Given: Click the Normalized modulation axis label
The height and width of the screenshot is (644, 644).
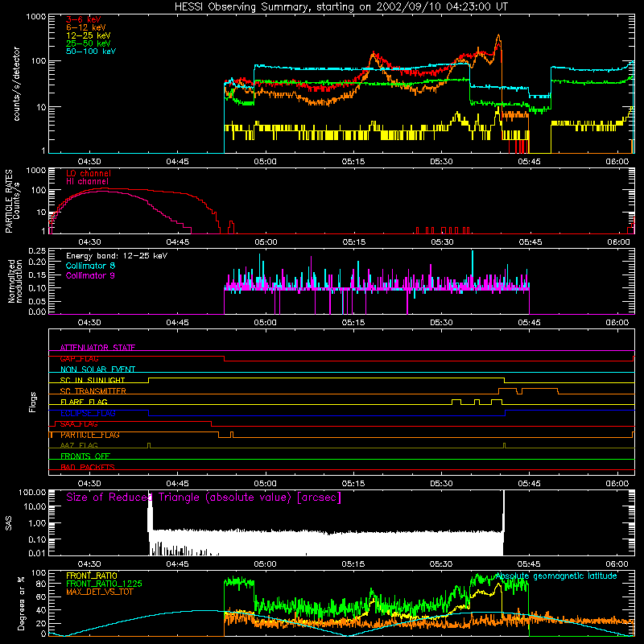Looking at the screenshot, I should coord(14,281).
